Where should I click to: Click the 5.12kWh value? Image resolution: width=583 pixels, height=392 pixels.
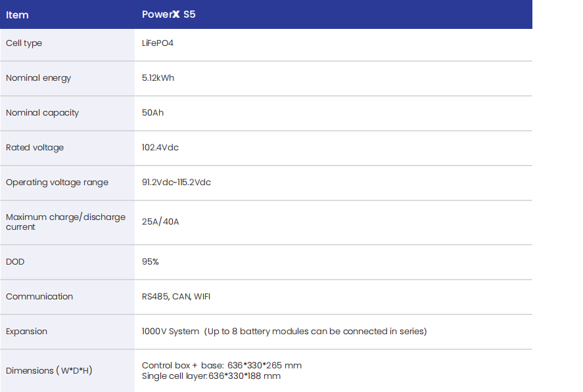[158, 77]
